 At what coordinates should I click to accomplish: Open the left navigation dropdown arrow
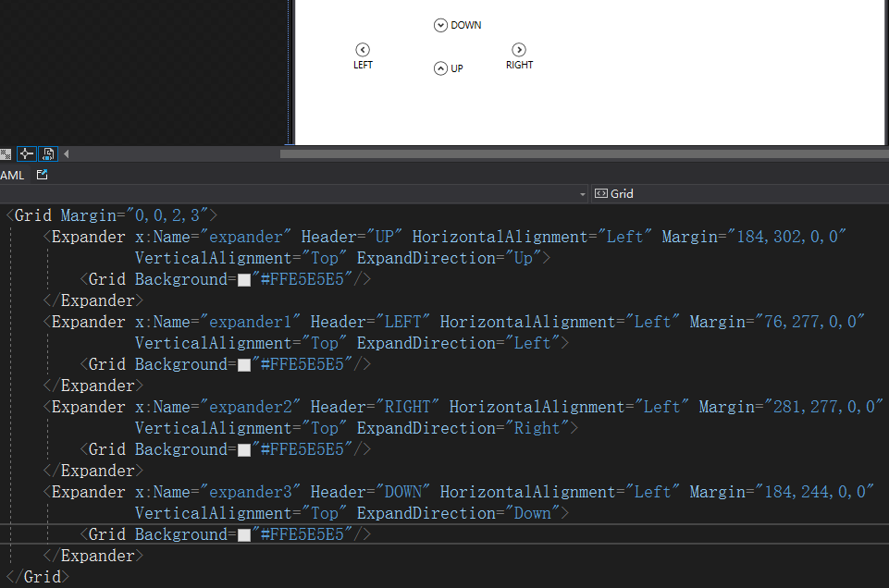(x=583, y=194)
